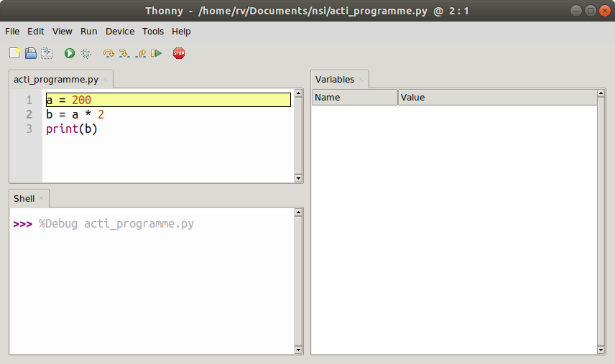Click the editor scrollbar down arrow
The image size is (615, 364).
click(x=298, y=178)
